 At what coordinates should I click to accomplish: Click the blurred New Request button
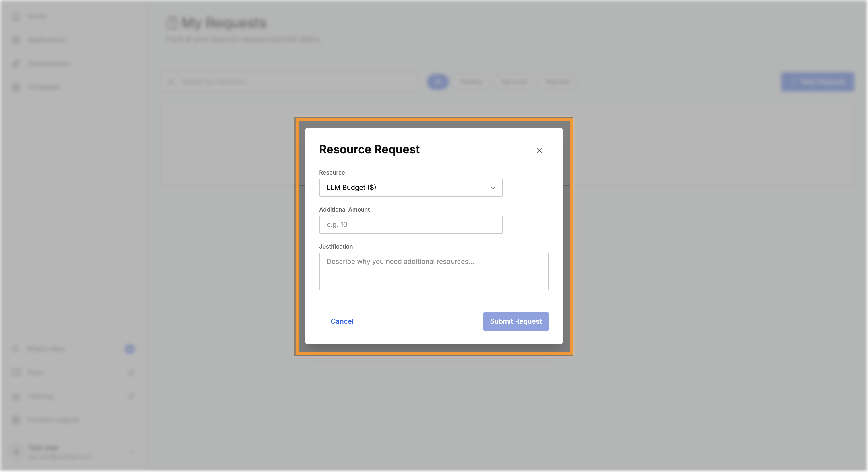pos(817,82)
